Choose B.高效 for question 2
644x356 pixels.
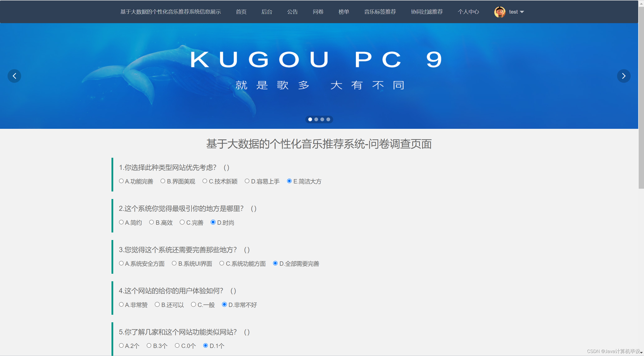pos(151,222)
